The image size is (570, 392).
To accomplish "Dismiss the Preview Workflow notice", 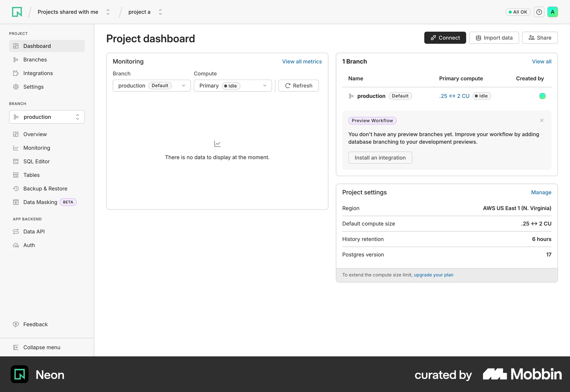I will [542, 120].
